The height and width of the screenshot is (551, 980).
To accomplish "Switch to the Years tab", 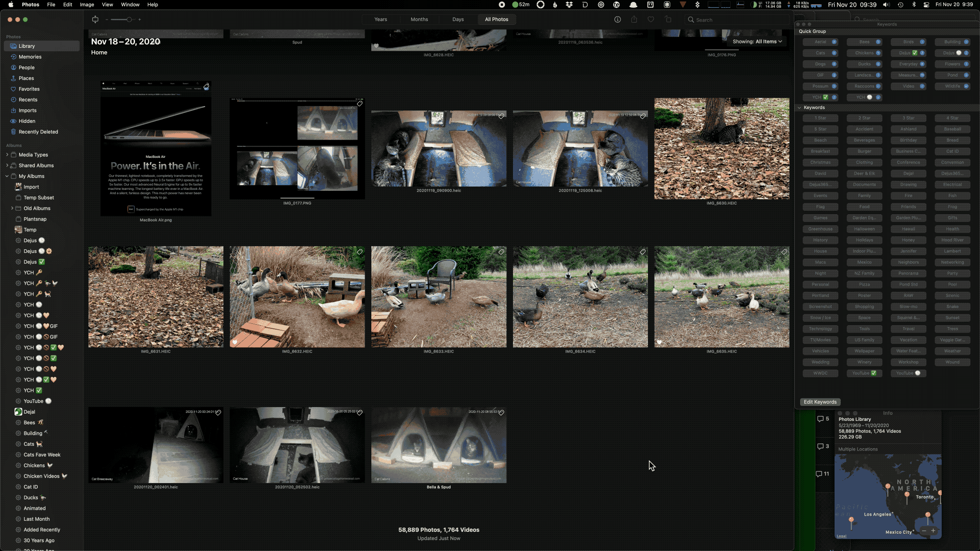I will pyautogui.click(x=380, y=20).
